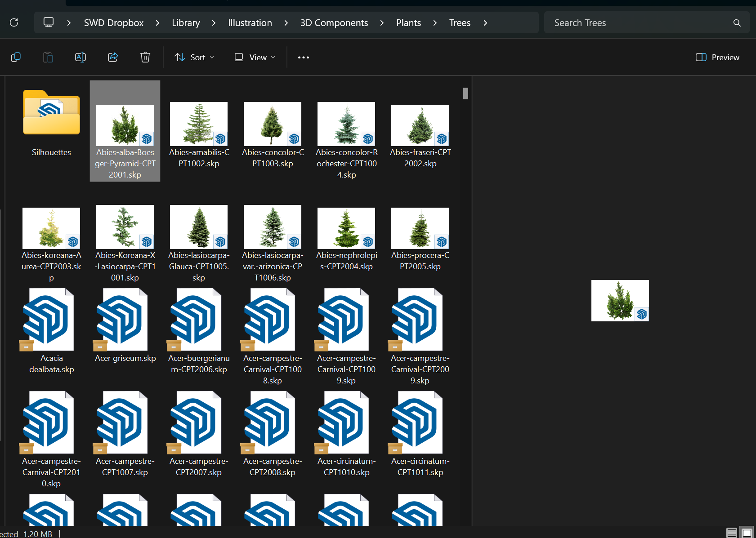
Task: Select Acer-campestre-Carnival-CPT1009.skp file icon
Action: tap(343, 320)
